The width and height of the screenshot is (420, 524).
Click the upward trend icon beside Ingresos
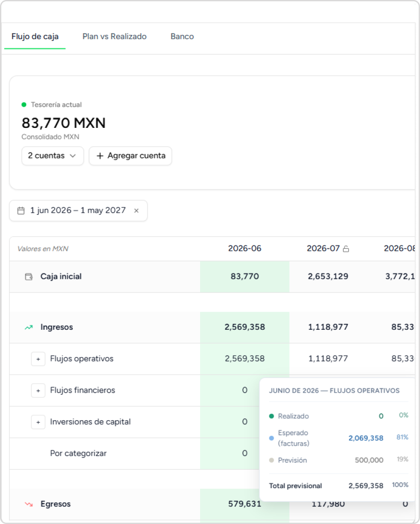click(29, 327)
